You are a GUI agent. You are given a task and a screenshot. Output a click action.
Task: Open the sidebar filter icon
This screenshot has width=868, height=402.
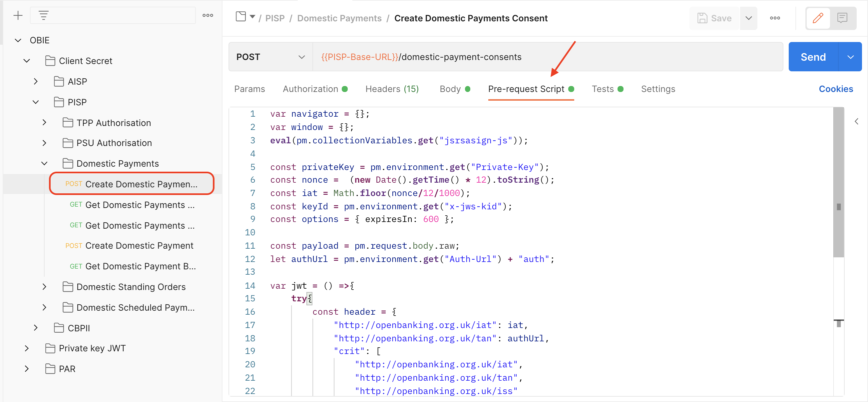tap(43, 15)
